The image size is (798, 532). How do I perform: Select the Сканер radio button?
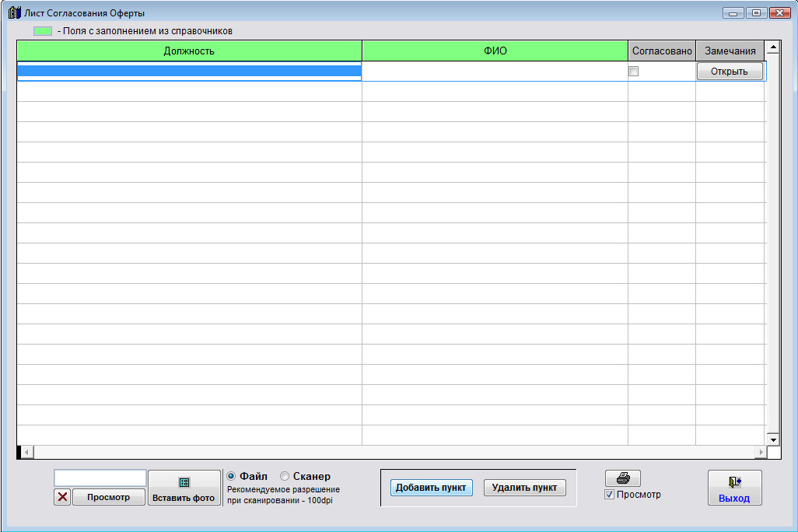[x=285, y=476]
